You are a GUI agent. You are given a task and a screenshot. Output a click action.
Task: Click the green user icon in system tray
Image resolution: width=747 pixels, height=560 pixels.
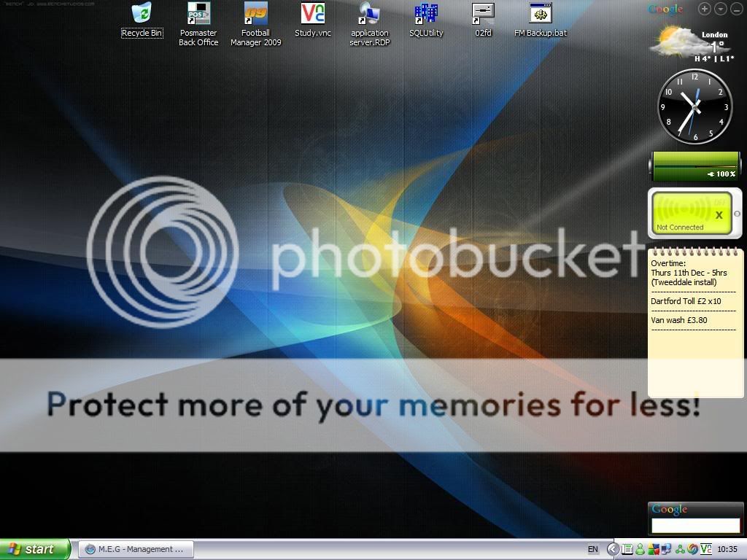(x=640, y=549)
